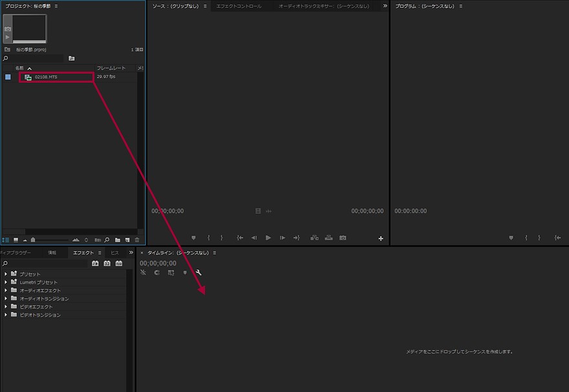Open the Program panel menu
Image resolution: width=569 pixels, height=392 pixels.
[461, 6]
